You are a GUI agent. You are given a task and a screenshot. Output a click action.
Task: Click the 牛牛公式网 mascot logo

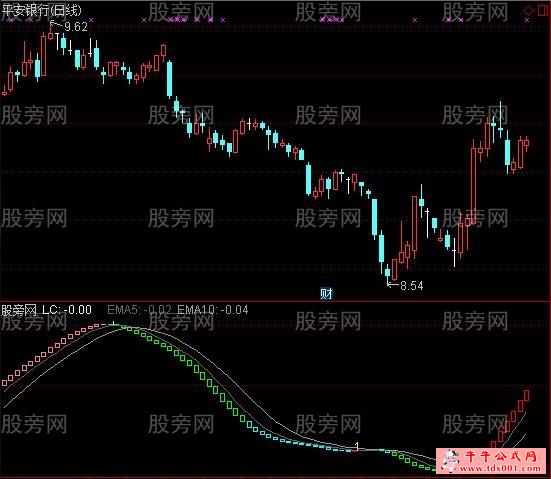450,460
